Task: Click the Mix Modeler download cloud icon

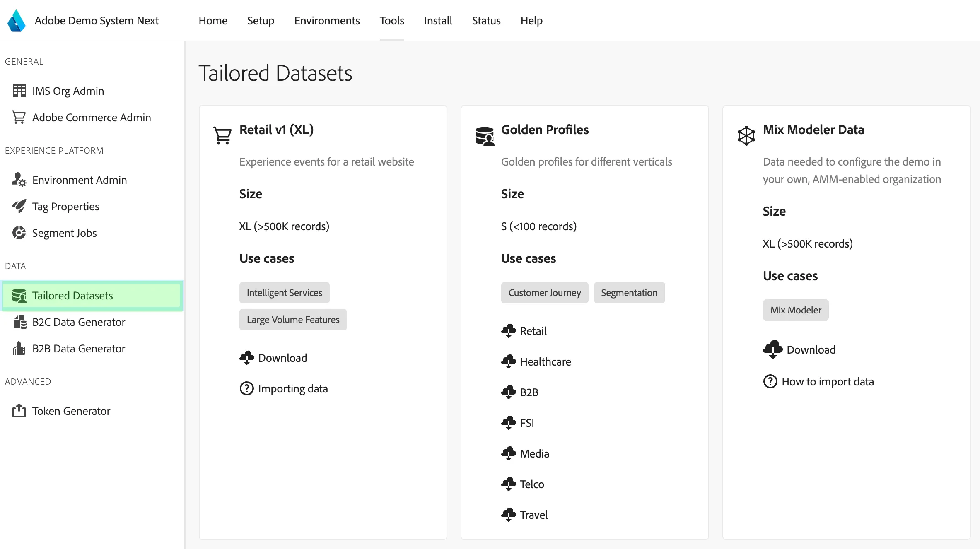Action: pyautogui.click(x=773, y=349)
